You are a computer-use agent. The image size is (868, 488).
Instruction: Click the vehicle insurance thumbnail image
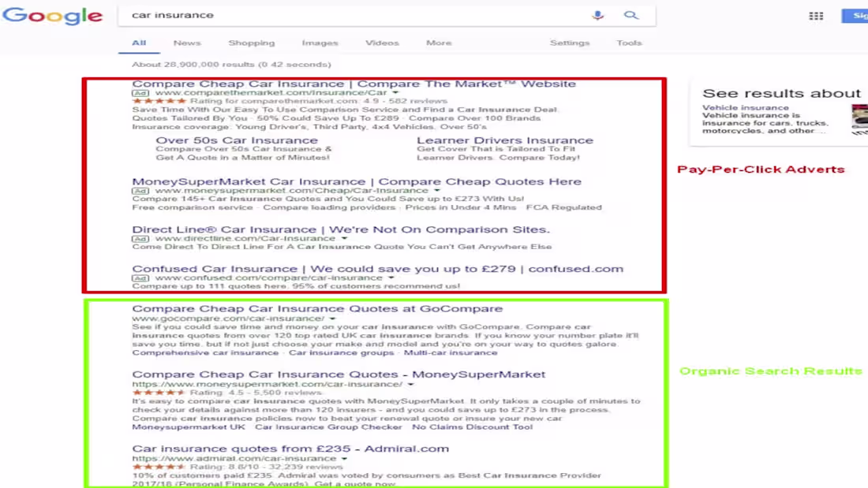[x=859, y=118]
